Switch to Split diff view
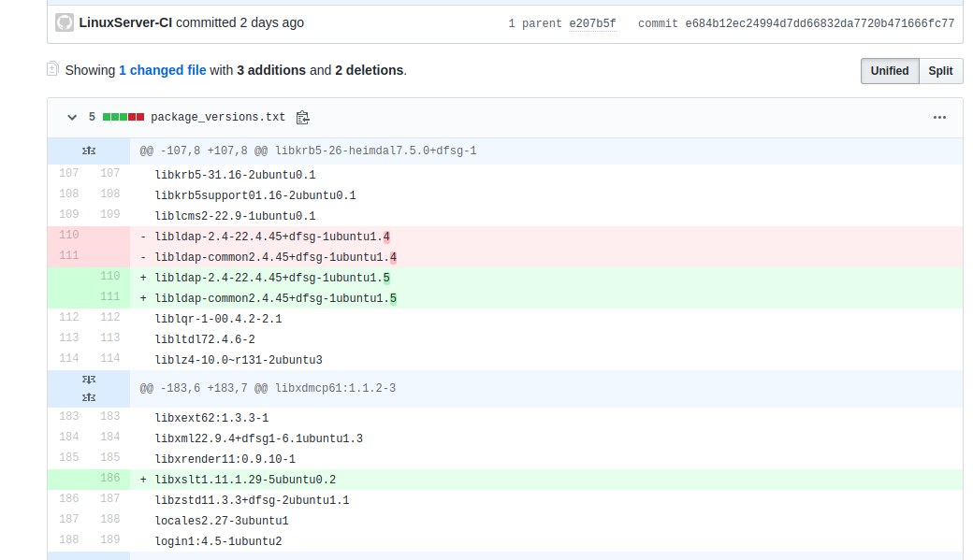The height and width of the screenshot is (560, 973). click(x=940, y=71)
